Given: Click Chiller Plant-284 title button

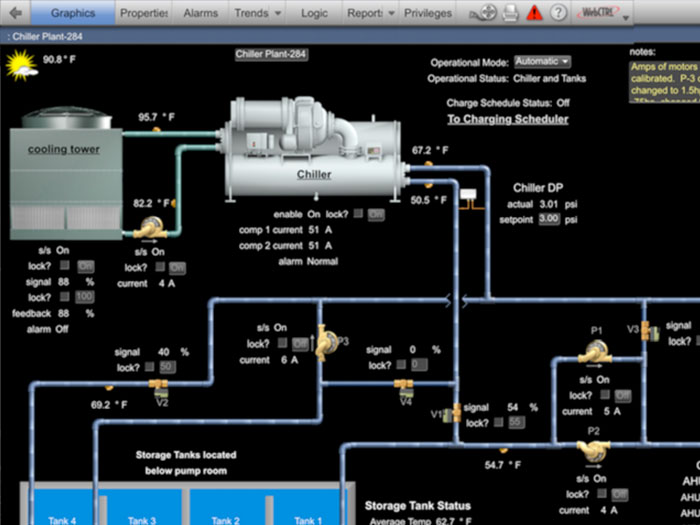Looking at the screenshot, I should 271,54.
